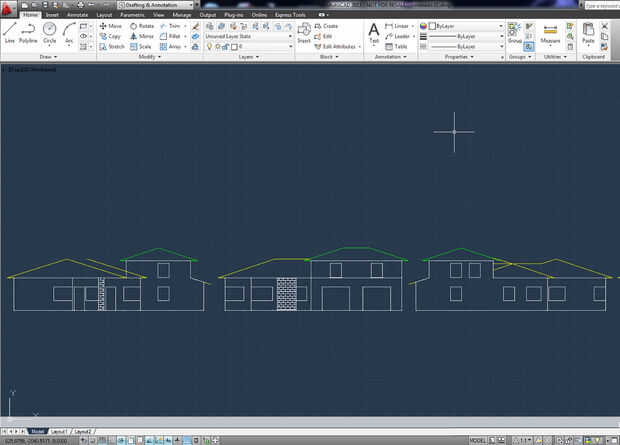The height and width of the screenshot is (445, 620).
Task: Select the Line draw tool
Action: point(9,33)
